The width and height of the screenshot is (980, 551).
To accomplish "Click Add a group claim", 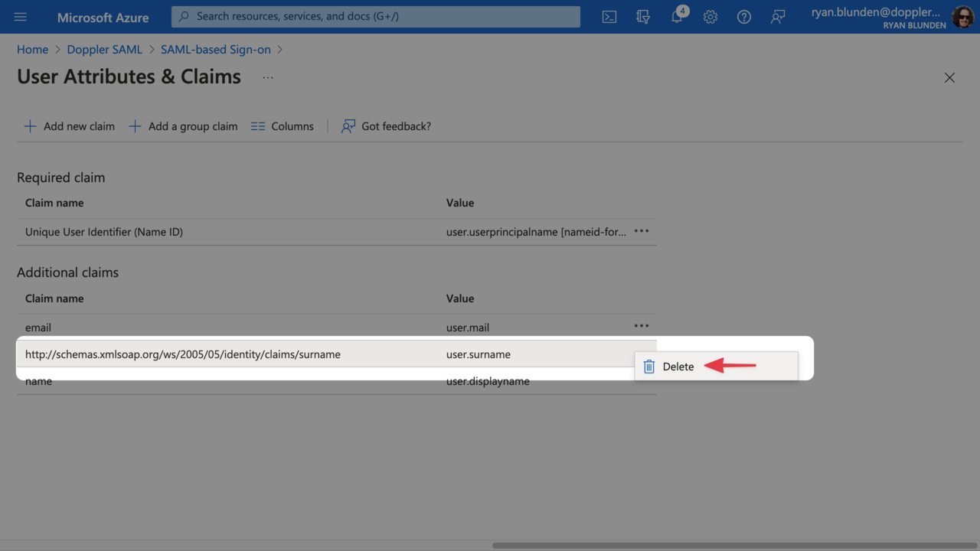I will pyautogui.click(x=183, y=126).
